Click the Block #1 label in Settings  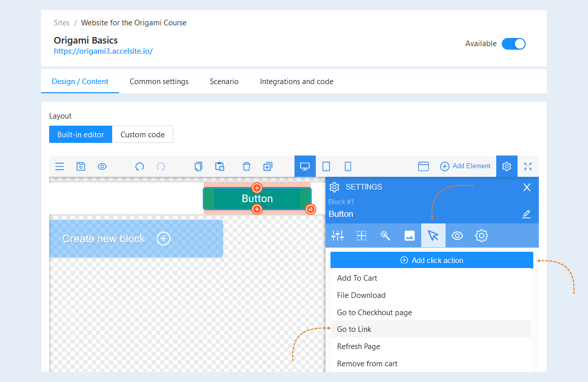(x=341, y=202)
